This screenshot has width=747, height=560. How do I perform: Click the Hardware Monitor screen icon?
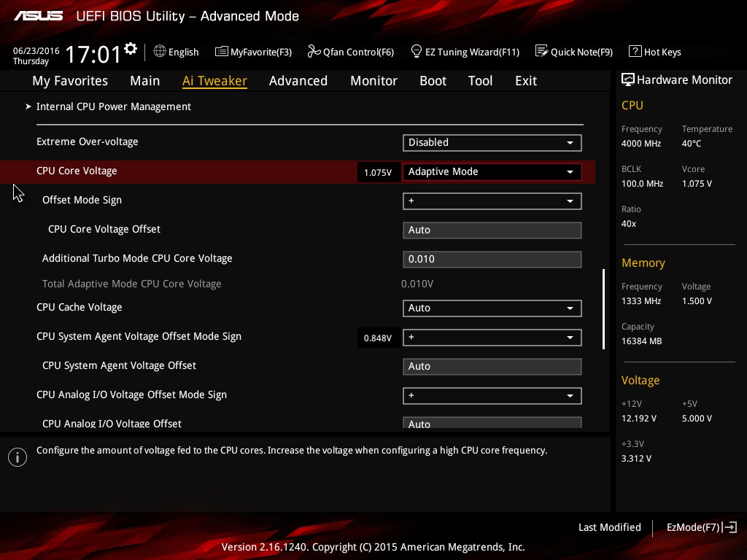pyautogui.click(x=628, y=79)
